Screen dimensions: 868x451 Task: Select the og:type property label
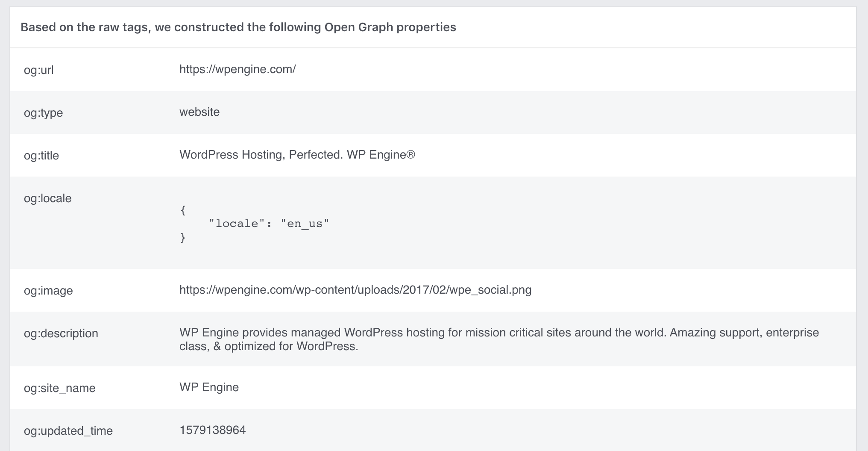[x=43, y=113]
